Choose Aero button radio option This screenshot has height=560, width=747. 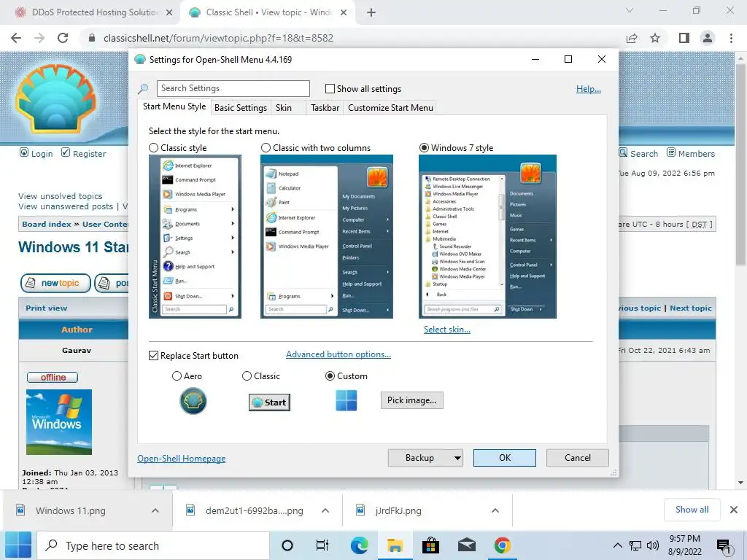point(177,376)
